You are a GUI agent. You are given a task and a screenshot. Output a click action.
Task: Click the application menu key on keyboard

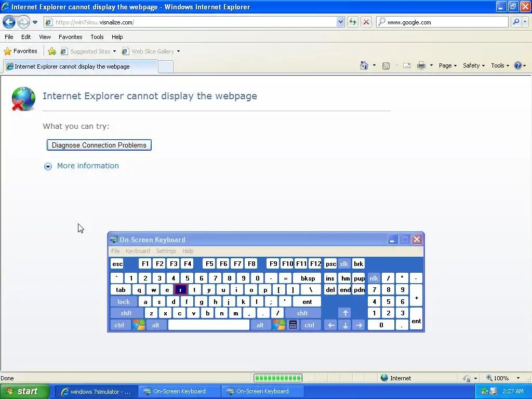(293, 325)
